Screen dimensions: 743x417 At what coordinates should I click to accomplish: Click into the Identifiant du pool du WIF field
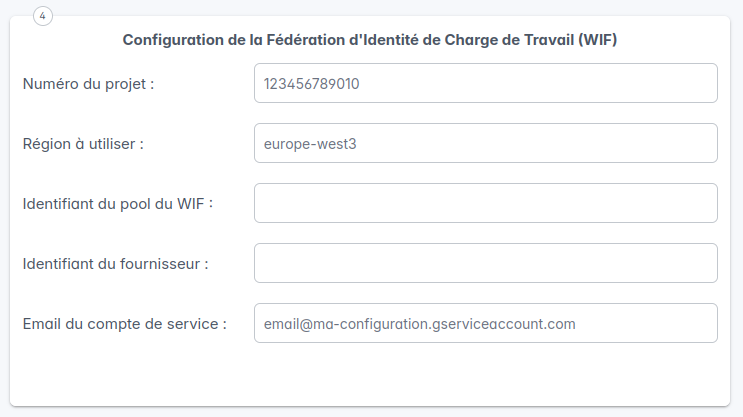(486, 203)
